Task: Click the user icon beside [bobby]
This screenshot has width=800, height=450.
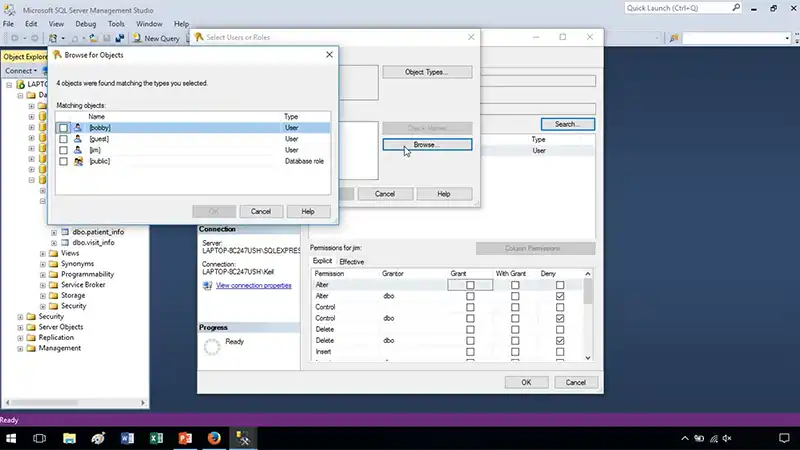Action: pos(78,128)
